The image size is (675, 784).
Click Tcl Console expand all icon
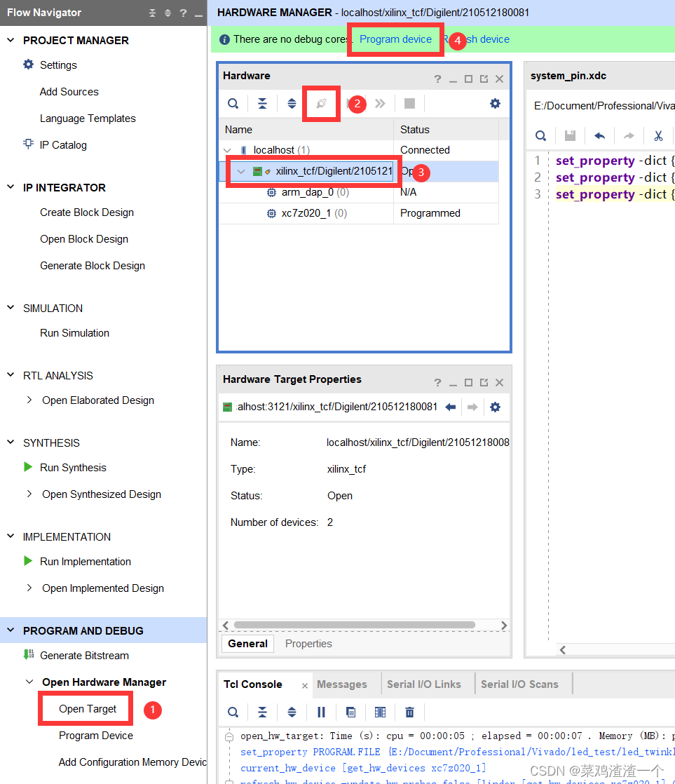tap(292, 712)
